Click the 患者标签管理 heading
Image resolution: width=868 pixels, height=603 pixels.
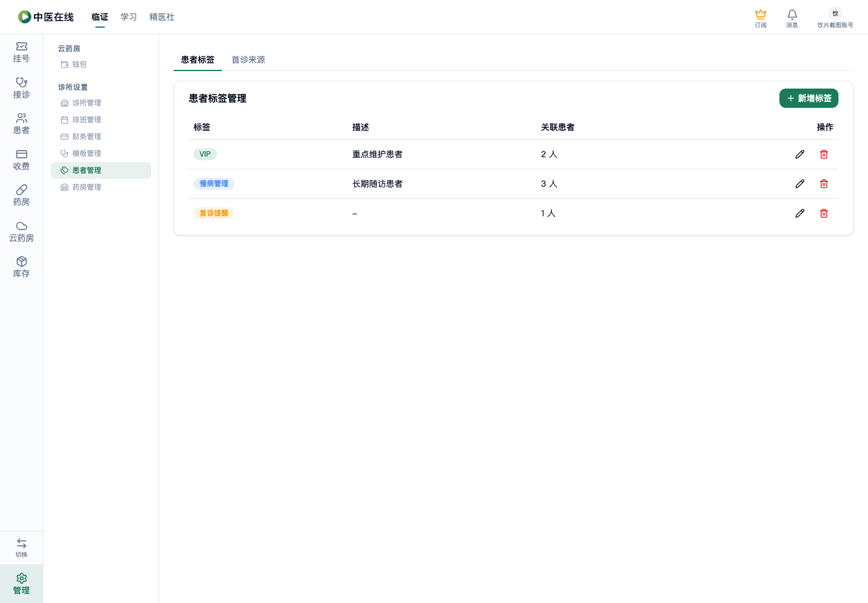tap(218, 98)
